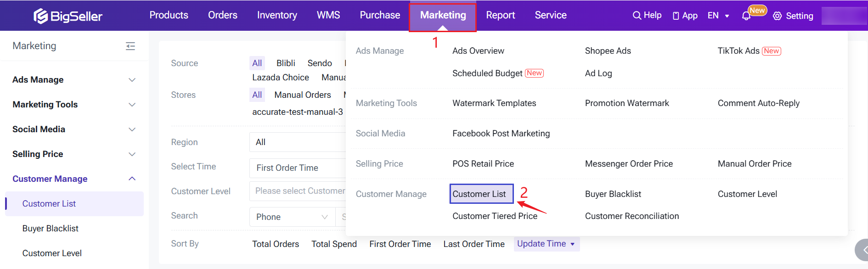Collapse sidebar with the menu fold icon
This screenshot has height=269, width=868.
coord(130,46)
